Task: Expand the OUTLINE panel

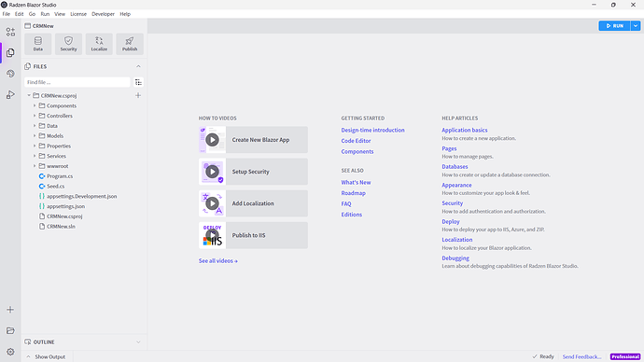Action: (138, 341)
